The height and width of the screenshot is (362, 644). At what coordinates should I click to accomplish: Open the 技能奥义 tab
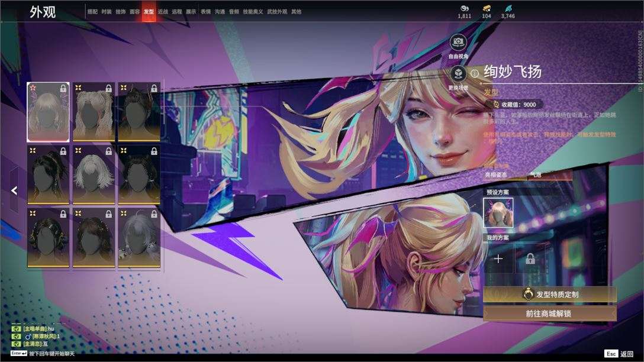coord(253,12)
